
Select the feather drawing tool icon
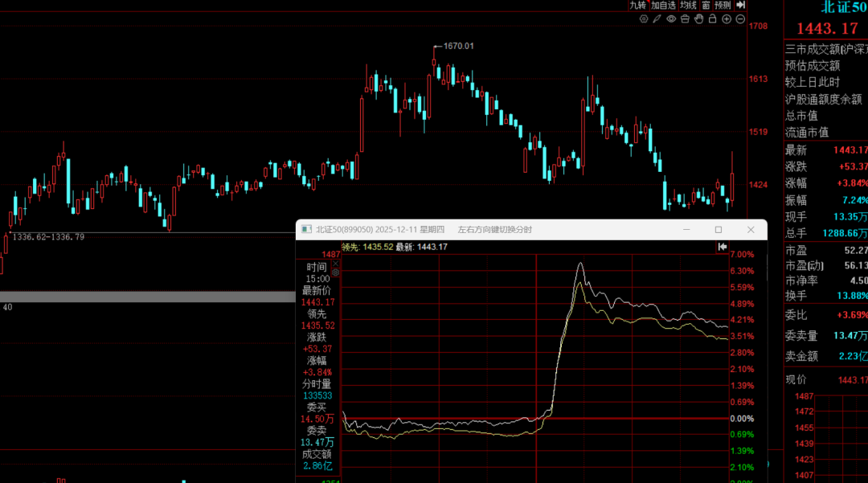(657, 18)
